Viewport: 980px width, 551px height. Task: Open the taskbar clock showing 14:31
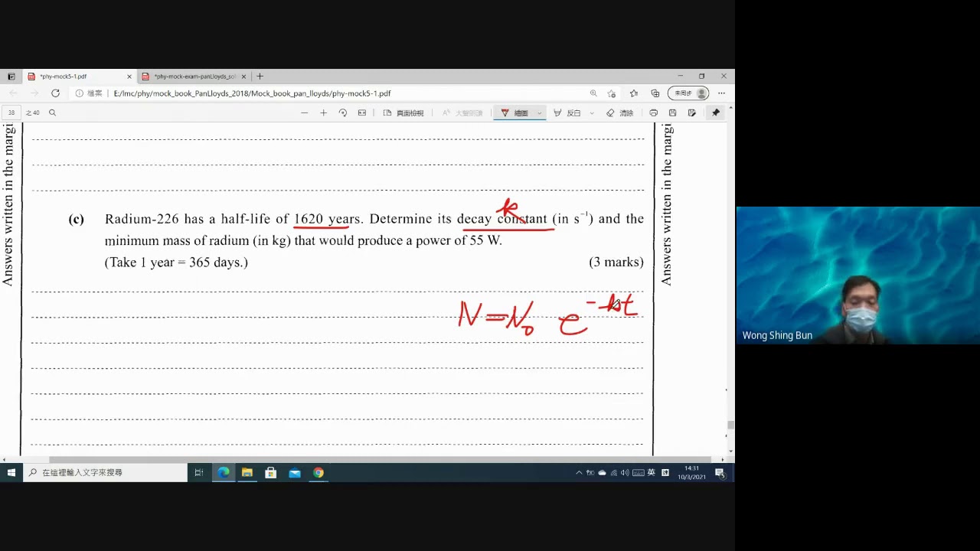tap(691, 472)
